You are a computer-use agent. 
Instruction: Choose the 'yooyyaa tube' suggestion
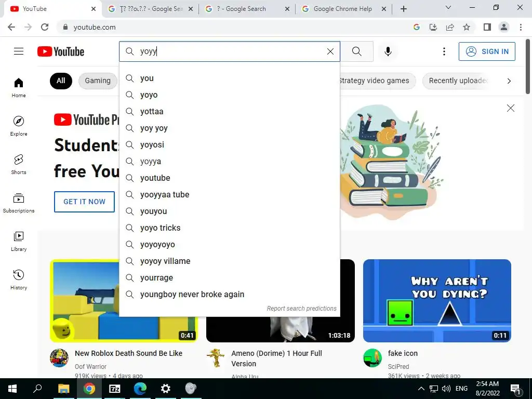[x=229, y=195]
